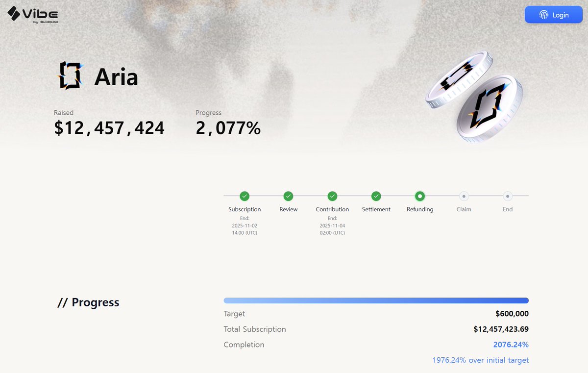Click the $12,457,424 raised amount

pyautogui.click(x=109, y=128)
